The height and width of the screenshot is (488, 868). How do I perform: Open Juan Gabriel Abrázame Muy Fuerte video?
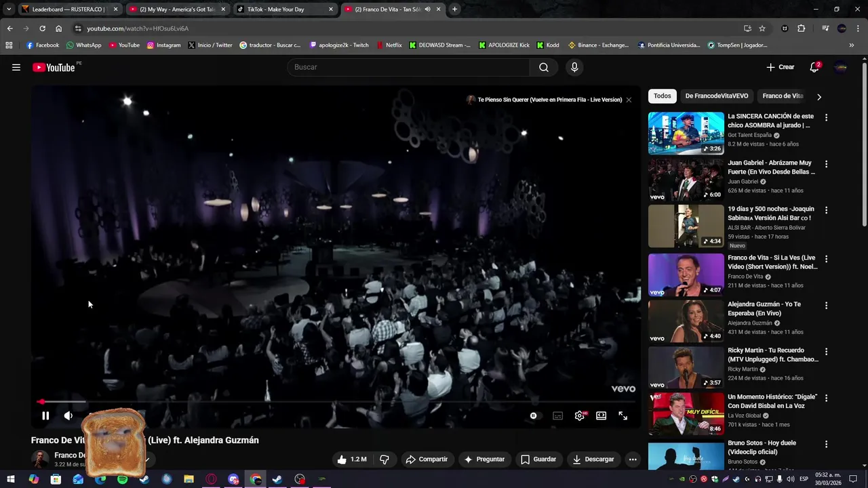point(686,180)
